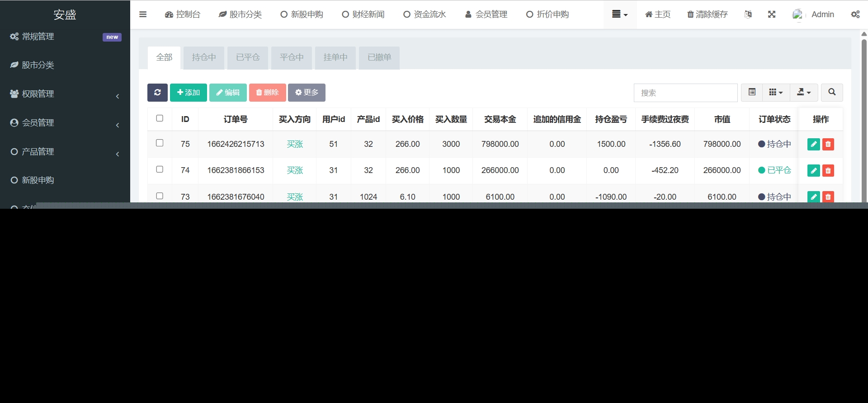Click 已平仓 status in row 74

774,170
